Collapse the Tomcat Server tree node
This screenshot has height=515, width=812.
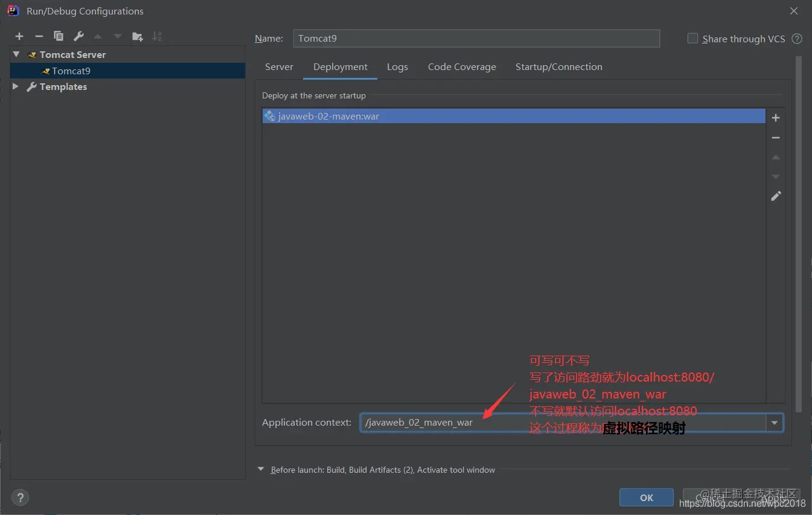pyautogui.click(x=16, y=54)
